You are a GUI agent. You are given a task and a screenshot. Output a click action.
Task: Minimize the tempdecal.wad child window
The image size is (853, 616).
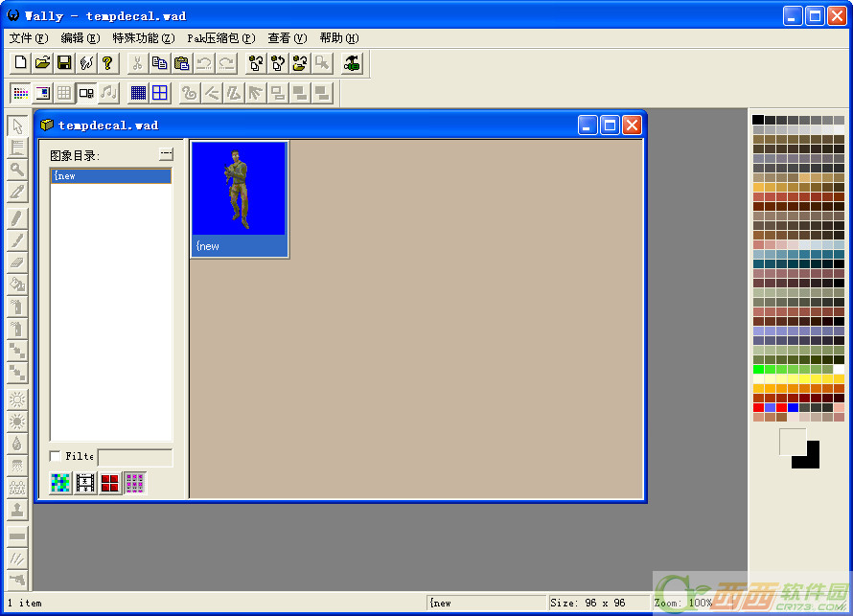point(588,125)
